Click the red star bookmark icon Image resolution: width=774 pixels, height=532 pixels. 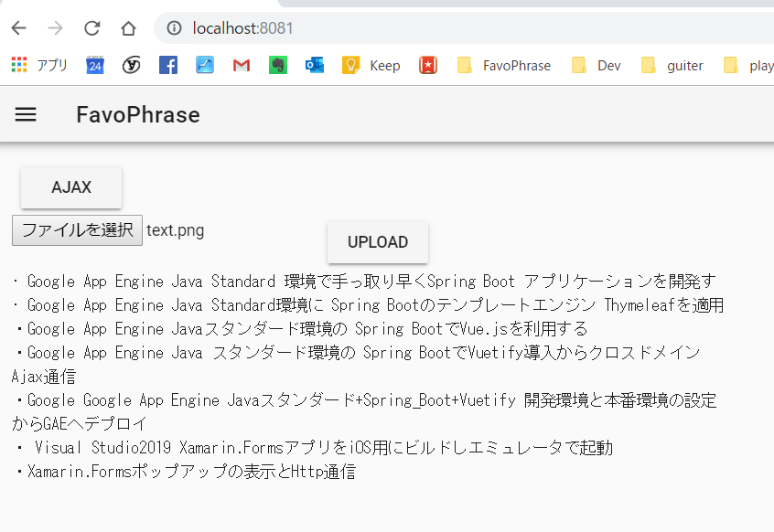428,65
